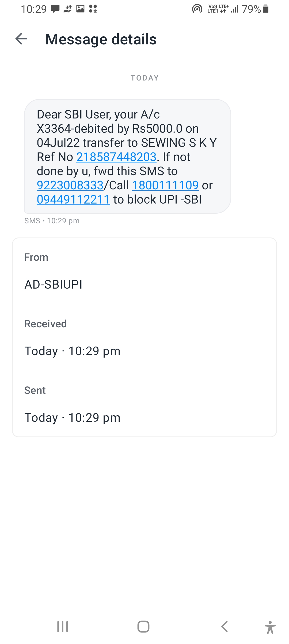
Task: Tap the message notification icon in status bar
Action: [x=55, y=9]
